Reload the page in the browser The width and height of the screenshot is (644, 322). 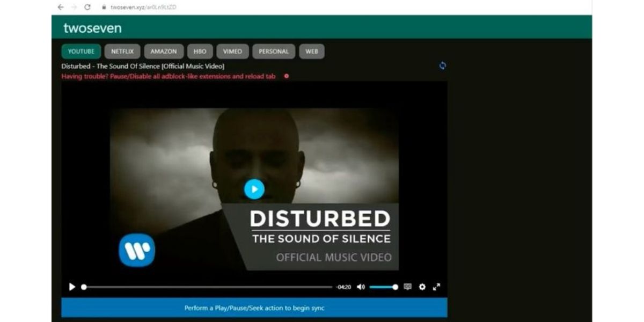(87, 8)
